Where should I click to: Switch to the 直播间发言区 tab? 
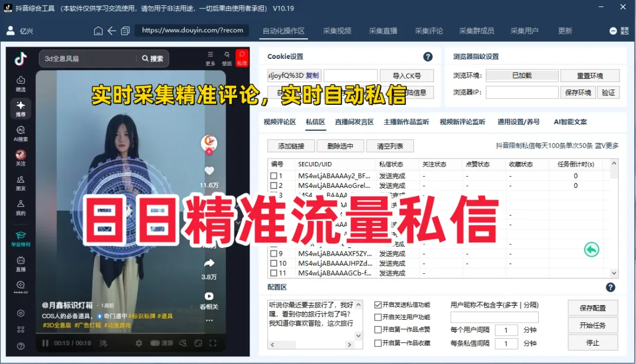(353, 122)
